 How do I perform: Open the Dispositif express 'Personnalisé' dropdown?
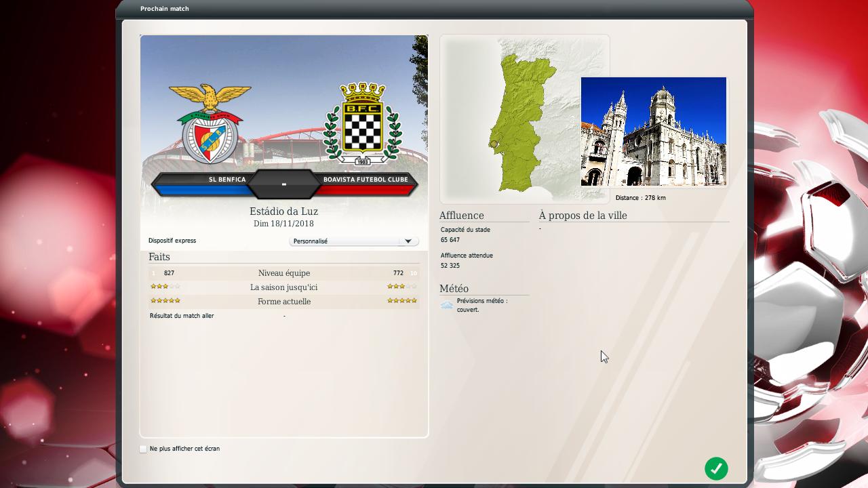point(354,241)
